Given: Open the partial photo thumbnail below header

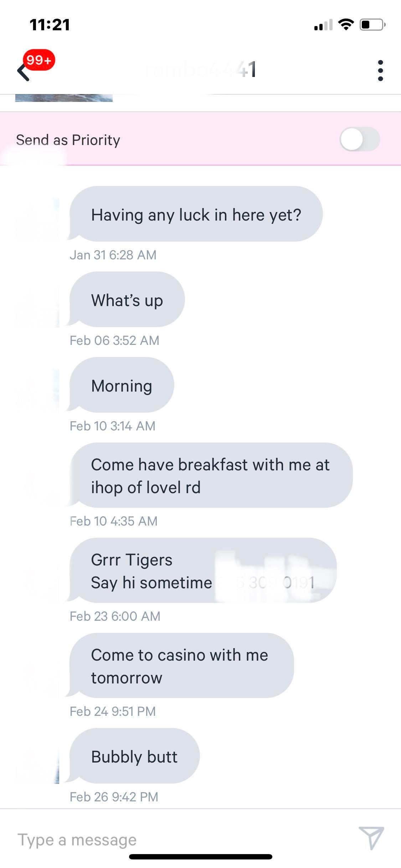Looking at the screenshot, I should (64, 98).
